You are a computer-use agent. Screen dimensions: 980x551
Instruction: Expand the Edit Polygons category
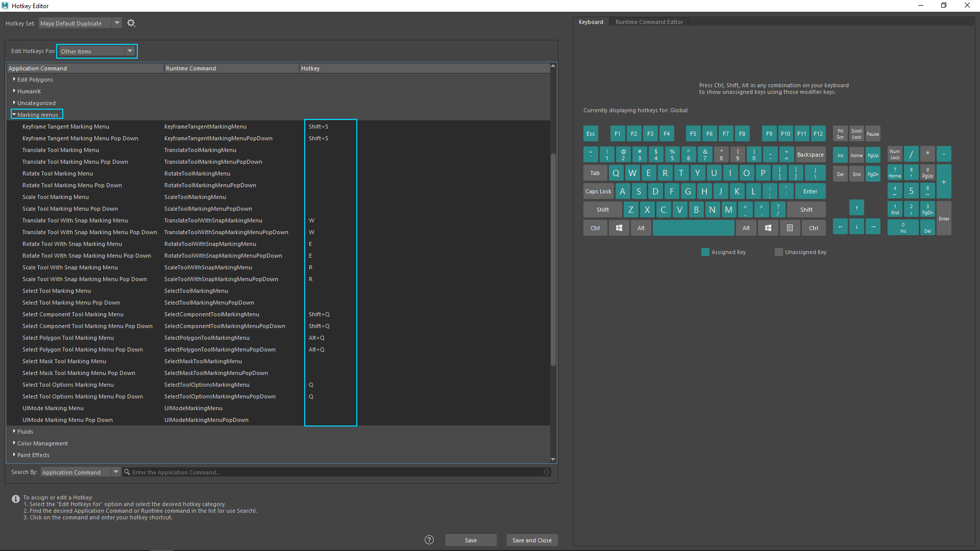[x=14, y=80]
